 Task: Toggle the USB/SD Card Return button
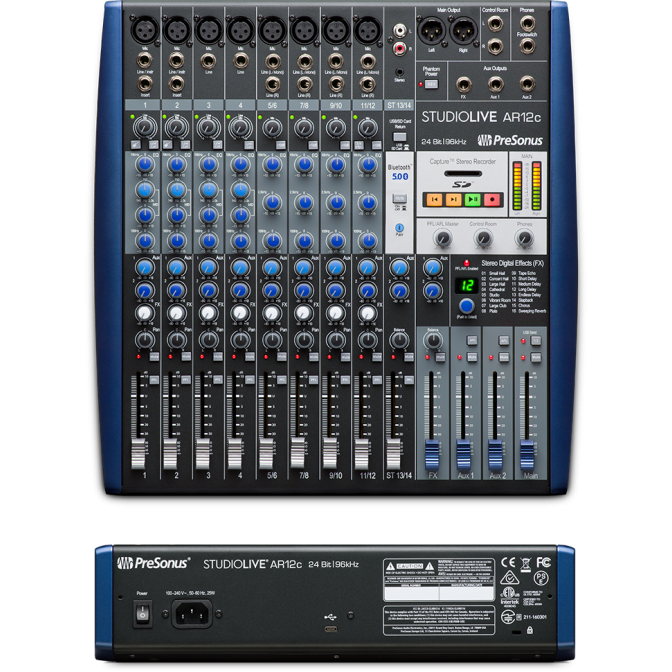[x=399, y=137]
